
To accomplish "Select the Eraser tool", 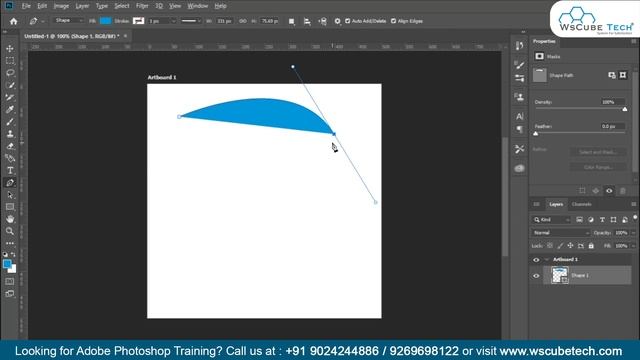I will coord(10,146).
